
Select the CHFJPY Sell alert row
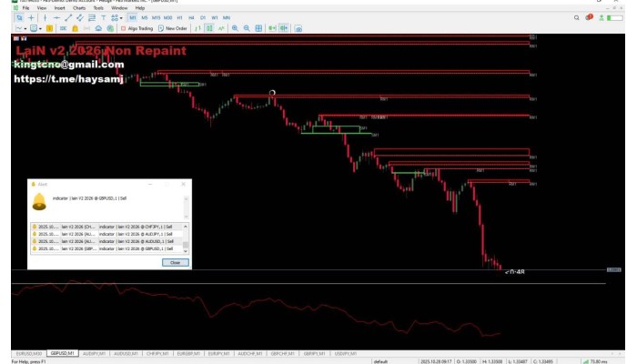click(107, 227)
